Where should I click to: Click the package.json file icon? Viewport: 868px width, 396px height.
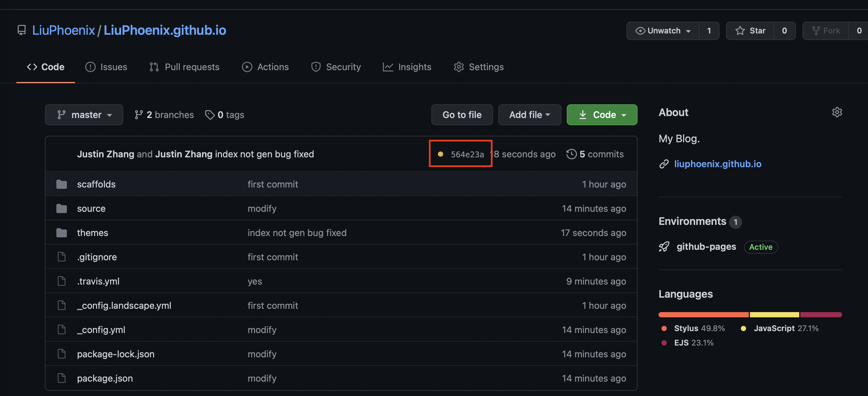point(61,378)
